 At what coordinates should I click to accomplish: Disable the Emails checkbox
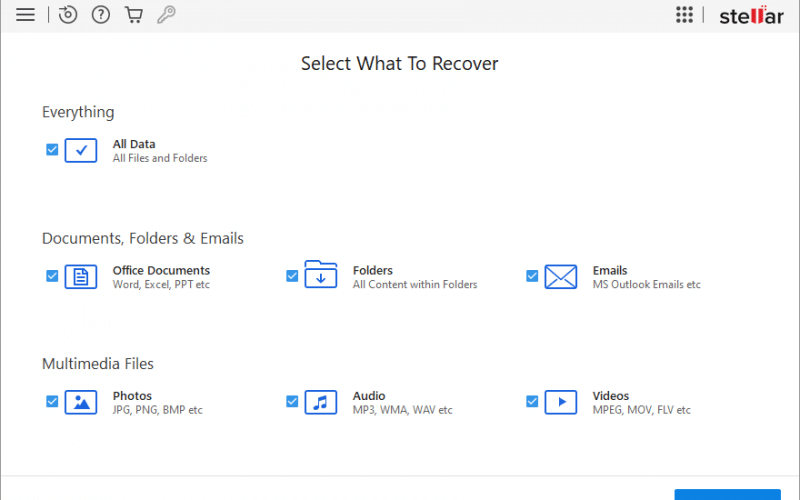532,276
